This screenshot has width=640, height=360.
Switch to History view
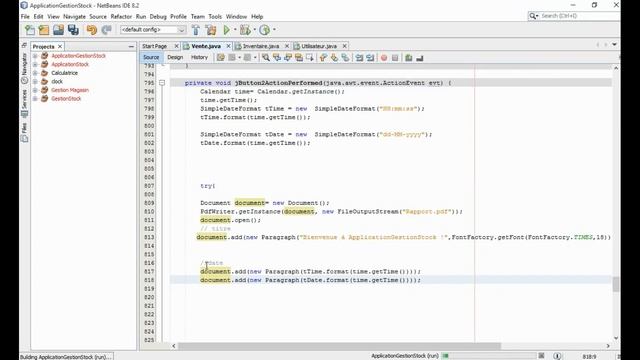coord(199,58)
